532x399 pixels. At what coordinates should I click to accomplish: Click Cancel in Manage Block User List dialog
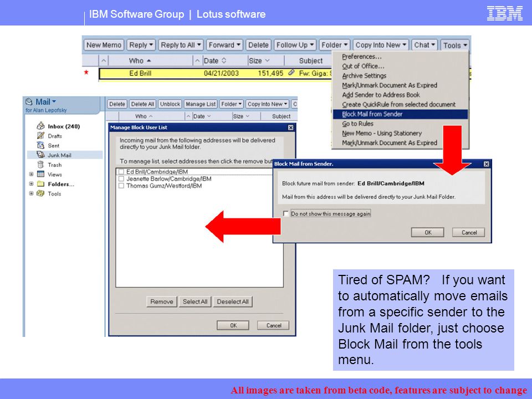[273, 325]
